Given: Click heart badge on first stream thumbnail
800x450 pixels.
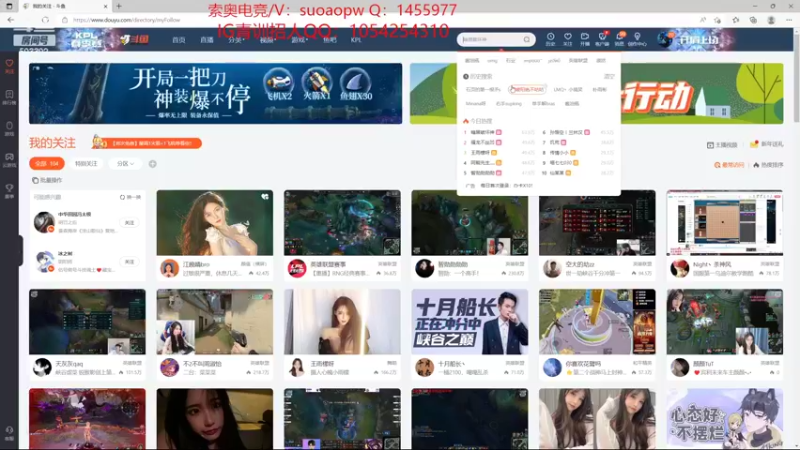Looking at the screenshot, I should [x=265, y=196].
